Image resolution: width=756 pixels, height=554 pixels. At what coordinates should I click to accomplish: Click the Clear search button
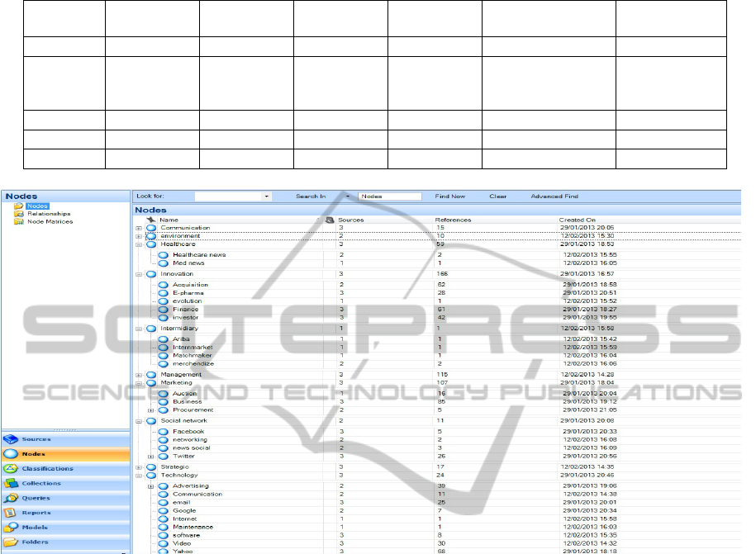point(497,197)
